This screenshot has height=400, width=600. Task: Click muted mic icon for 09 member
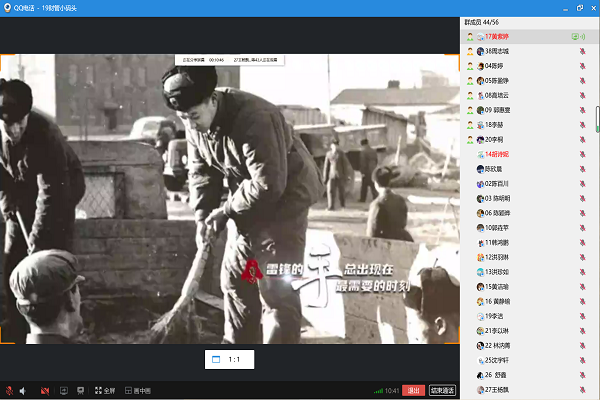pos(582,110)
